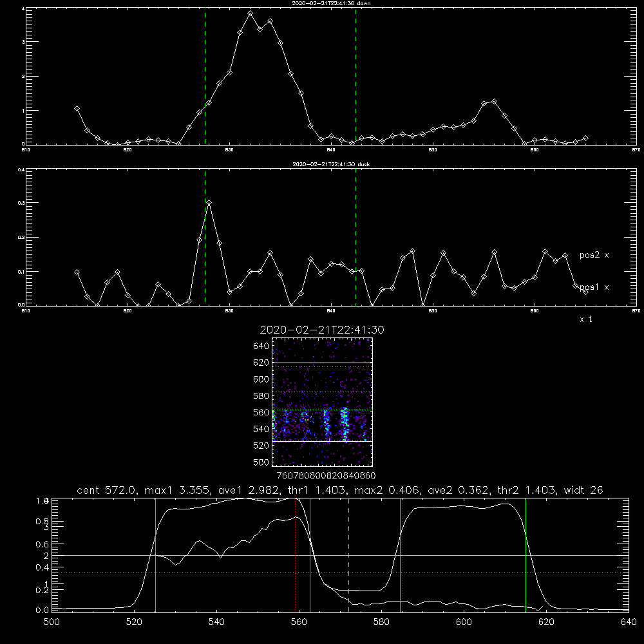Click the spectrogram x-axis tick labels '760780800820840860'
Image resolution: width=644 pixels, height=644 pixels.
(326, 475)
